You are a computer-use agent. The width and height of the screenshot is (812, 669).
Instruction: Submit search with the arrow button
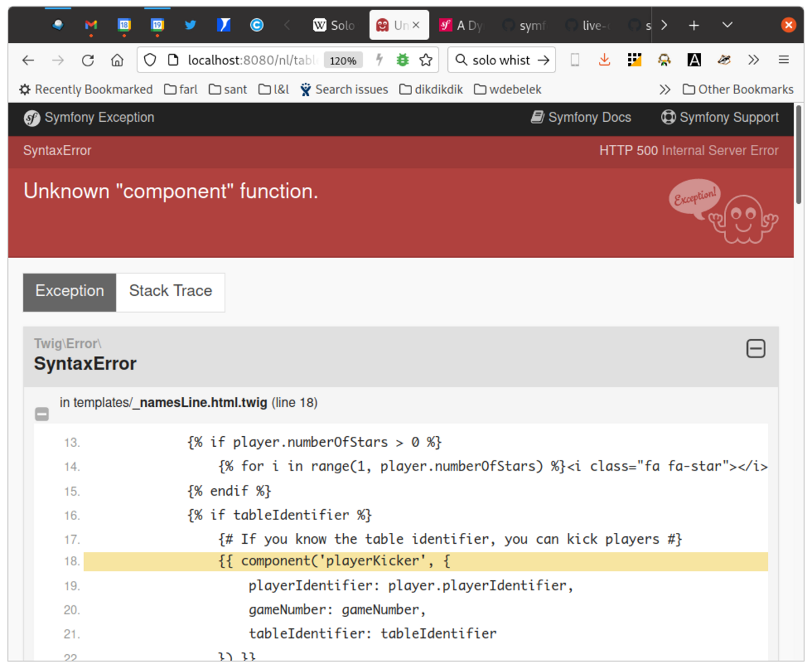pyautogui.click(x=543, y=60)
